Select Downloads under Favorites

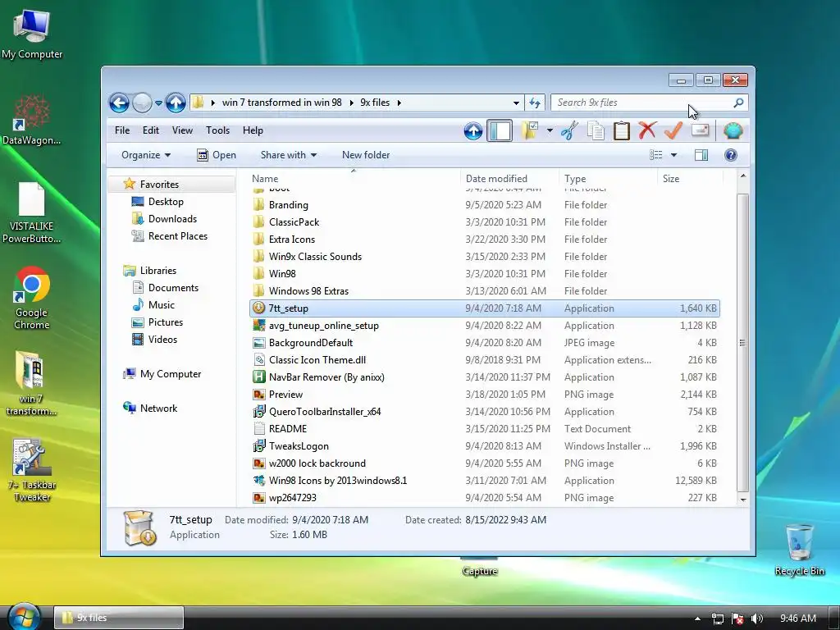164,218
